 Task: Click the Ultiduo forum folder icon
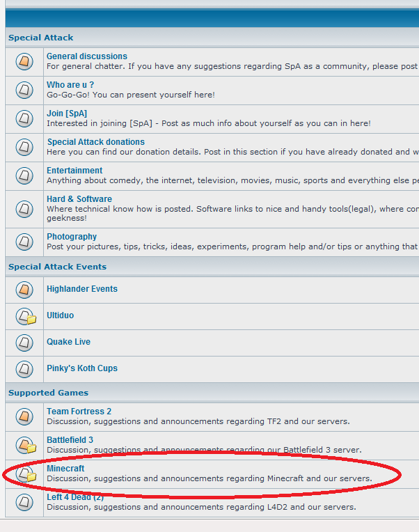[26, 317]
